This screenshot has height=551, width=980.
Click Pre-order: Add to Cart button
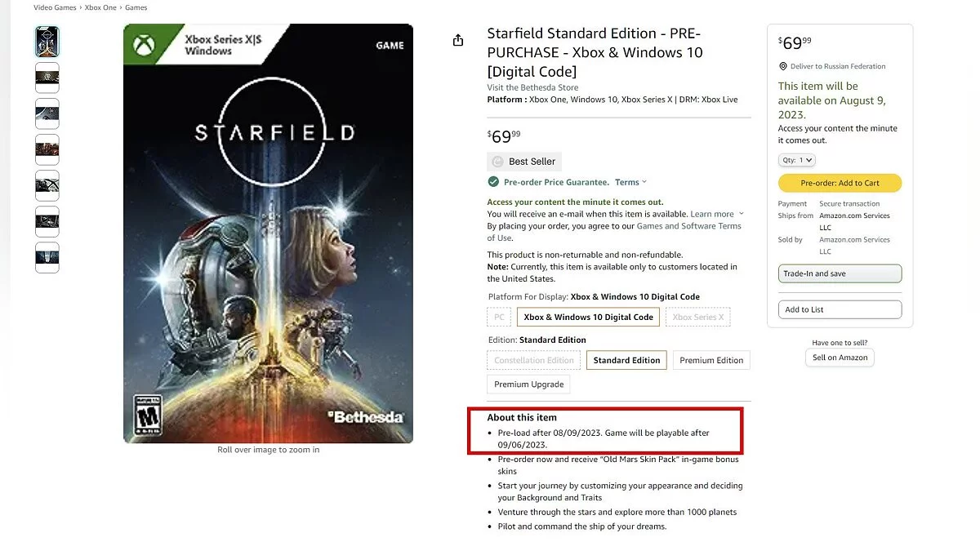(x=840, y=183)
